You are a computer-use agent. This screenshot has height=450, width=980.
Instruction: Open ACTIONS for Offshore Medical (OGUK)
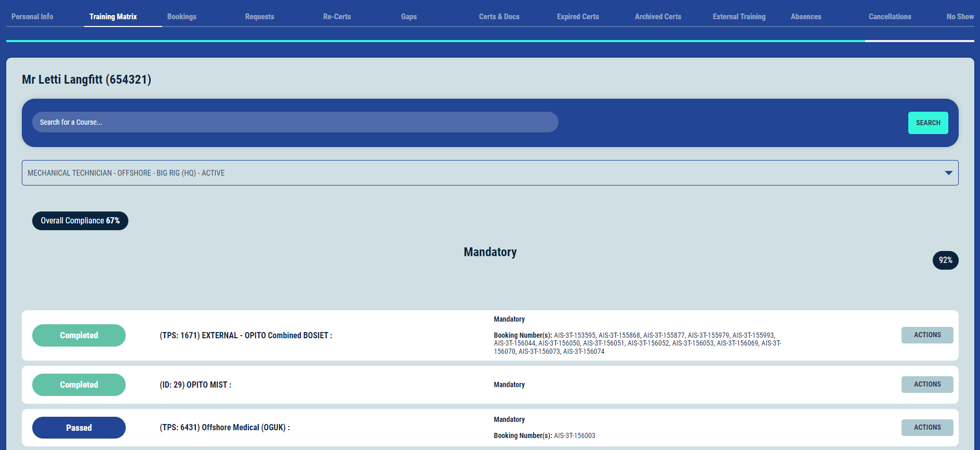927,428
